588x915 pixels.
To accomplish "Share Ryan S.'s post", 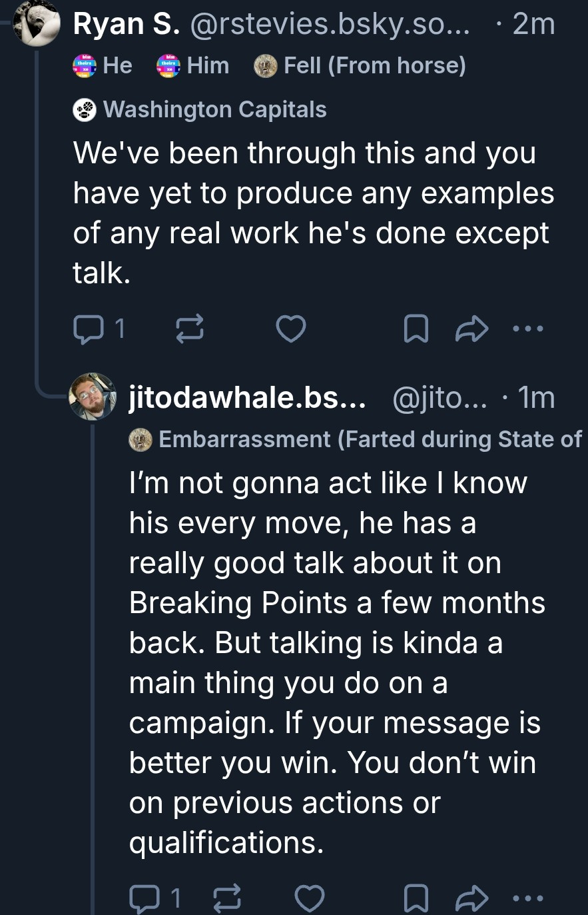I will click(x=472, y=329).
